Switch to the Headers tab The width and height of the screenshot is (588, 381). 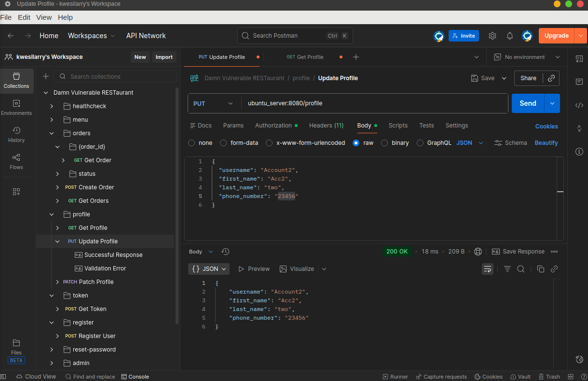(x=326, y=126)
